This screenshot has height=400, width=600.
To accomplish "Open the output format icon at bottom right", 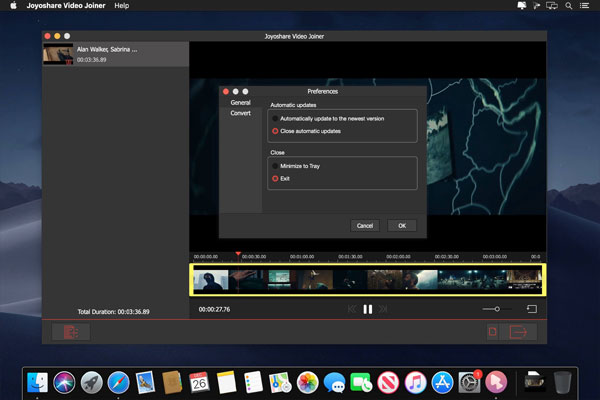I will pyautogui.click(x=493, y=332).
